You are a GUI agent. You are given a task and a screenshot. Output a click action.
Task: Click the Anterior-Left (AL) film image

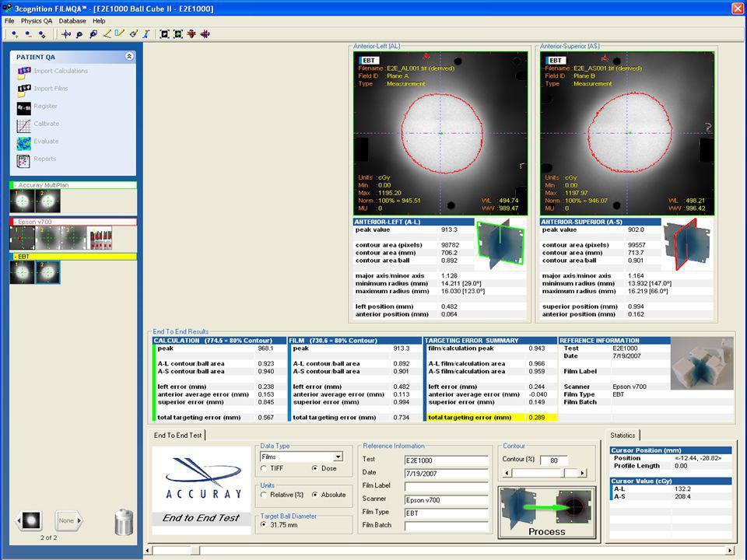pos(440,133)
